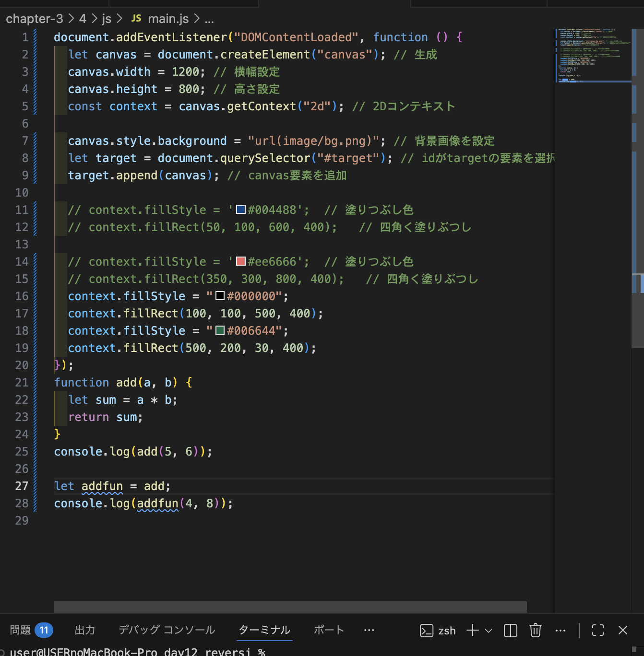Click line number 21 in gutter
This screenshot has width=644, height=656.
click(x=22, y=382)
